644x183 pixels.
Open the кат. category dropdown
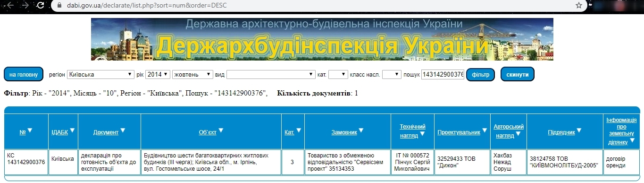point(338,75)
